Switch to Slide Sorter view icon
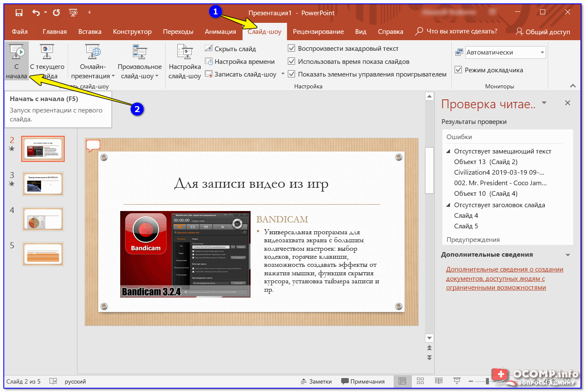Screen dimensions: 585x392 [420, 381]
